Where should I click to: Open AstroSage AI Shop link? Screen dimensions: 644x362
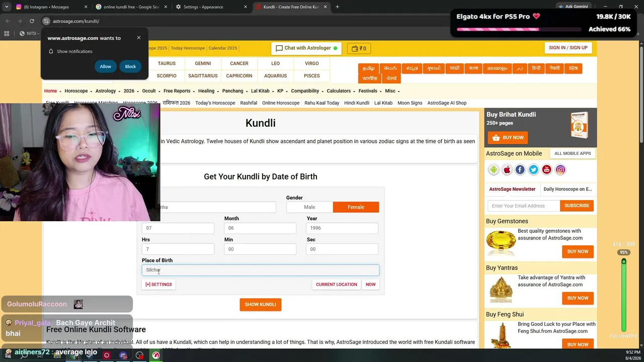pos(447,103)
